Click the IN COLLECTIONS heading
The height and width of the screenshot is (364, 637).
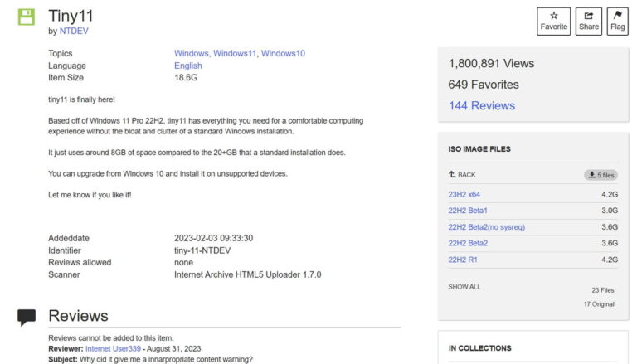pos(479,348)
